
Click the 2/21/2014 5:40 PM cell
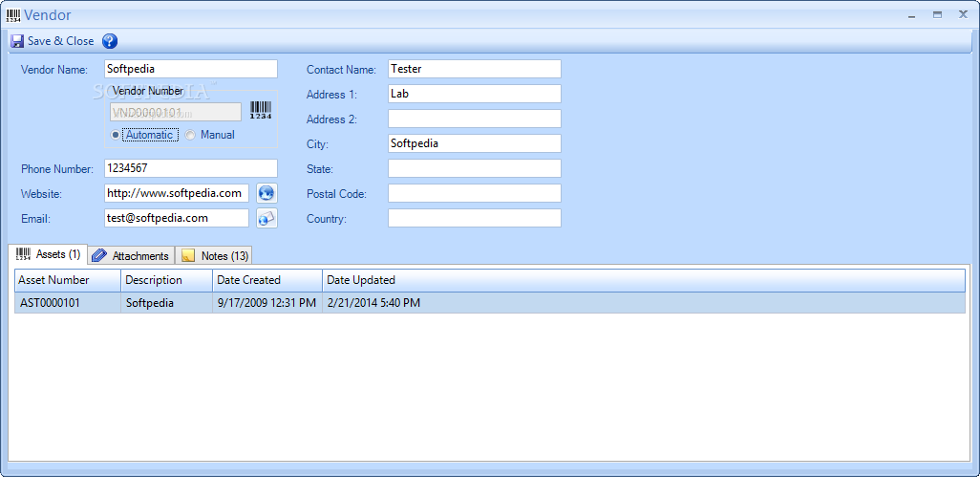coord(644,303)
